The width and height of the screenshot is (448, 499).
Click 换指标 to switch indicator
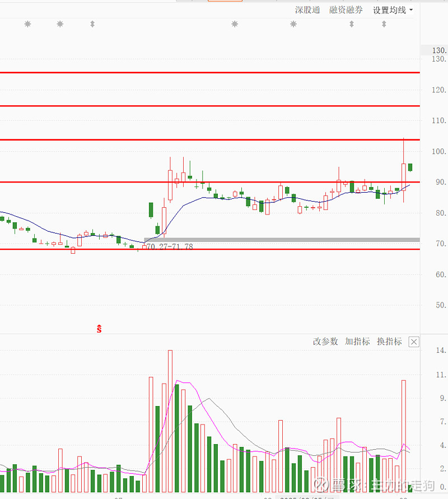[389, 342]
